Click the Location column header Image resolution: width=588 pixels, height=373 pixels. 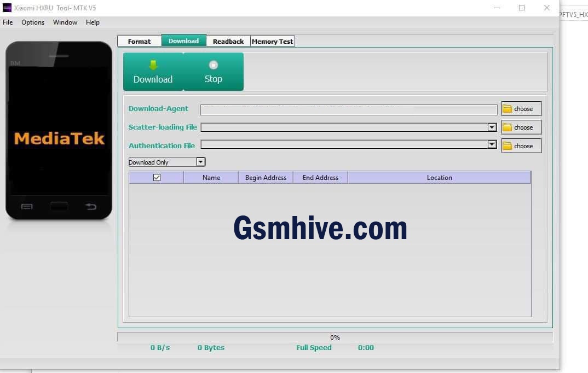[439, 178]
